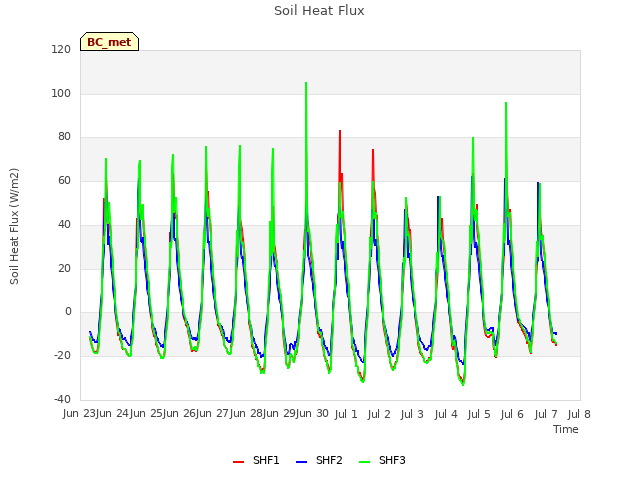This screenshot has width=640, height=480.
Task: Click the 0 y-axis tick label
Action: 68,312
